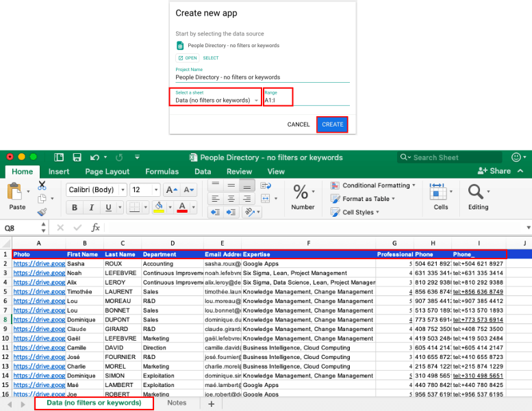Image resolution: width=532 pixels, height=411 pixels.
Task: Open Cells ribbon group icon
Action: tap(438, 191)
